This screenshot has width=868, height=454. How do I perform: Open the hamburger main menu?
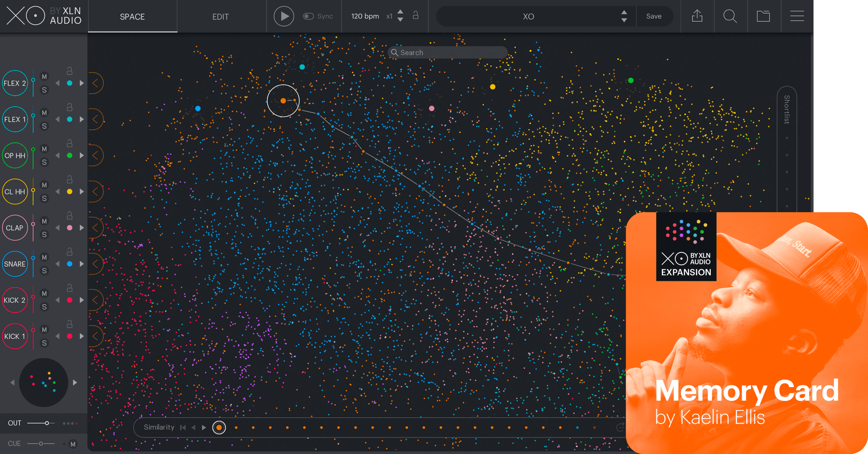point(797,16)
